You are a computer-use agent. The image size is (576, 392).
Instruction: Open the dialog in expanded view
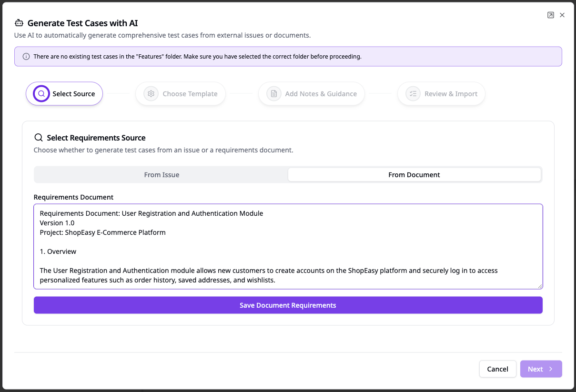[551, 15]
